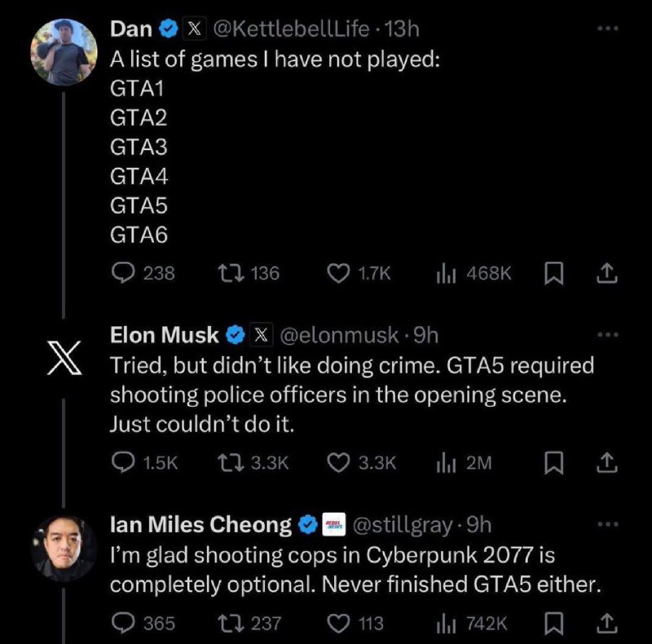Screen dimensions: 652x644
Task: Click the Rebel News affiliation badge
Action: pyautogui.click(x=334, y=525)
